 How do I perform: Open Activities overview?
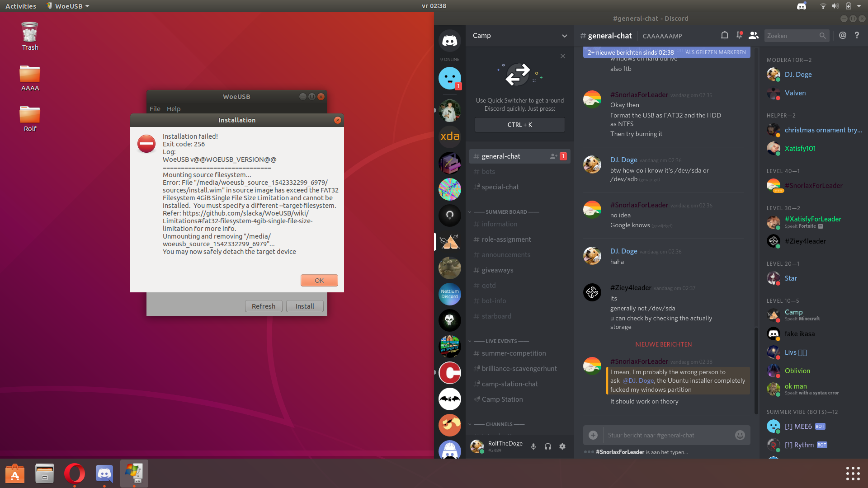tap(21, 6)
